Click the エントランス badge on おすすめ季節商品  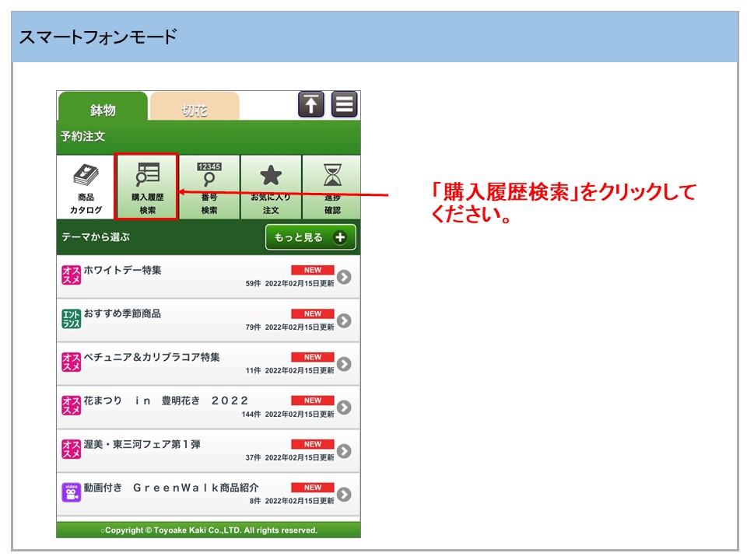(x=71, y=319)
